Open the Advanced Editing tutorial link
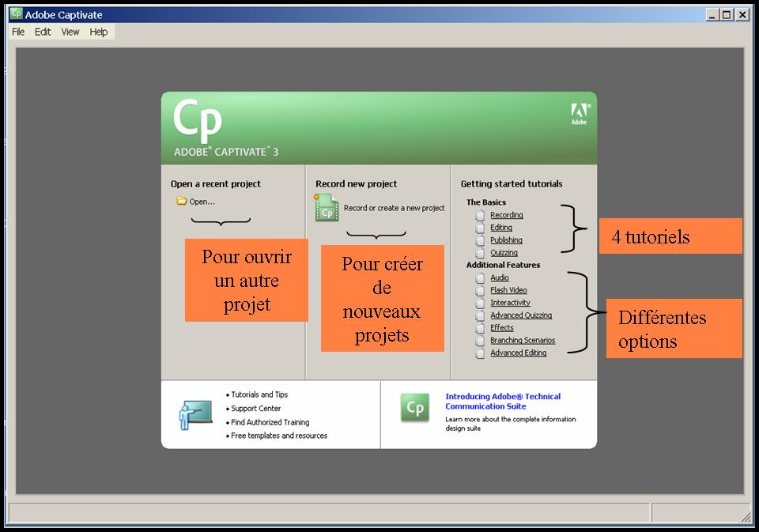 click(519, 353)
